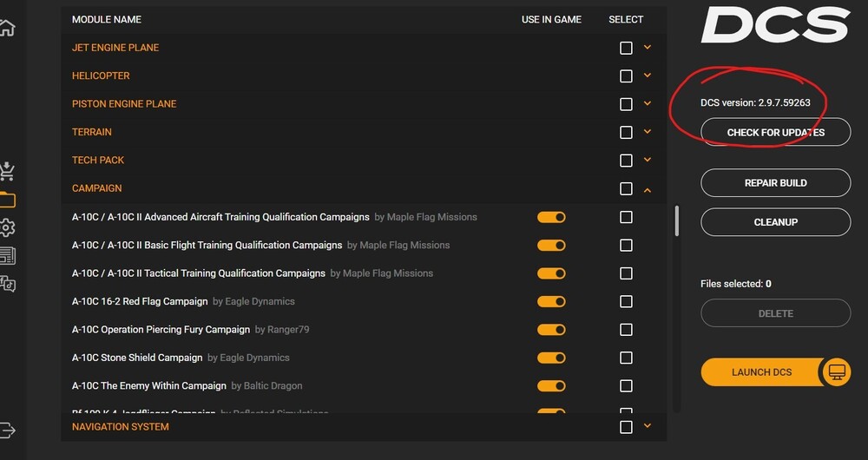Click the DCS logo
The image size is (868, 460).
tap(775, 25)
